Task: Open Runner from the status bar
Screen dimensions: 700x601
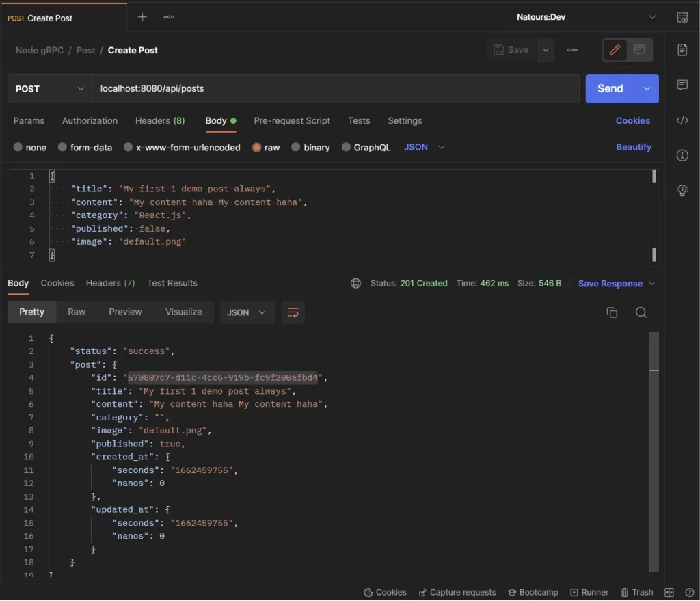Action: pos(589,592)
